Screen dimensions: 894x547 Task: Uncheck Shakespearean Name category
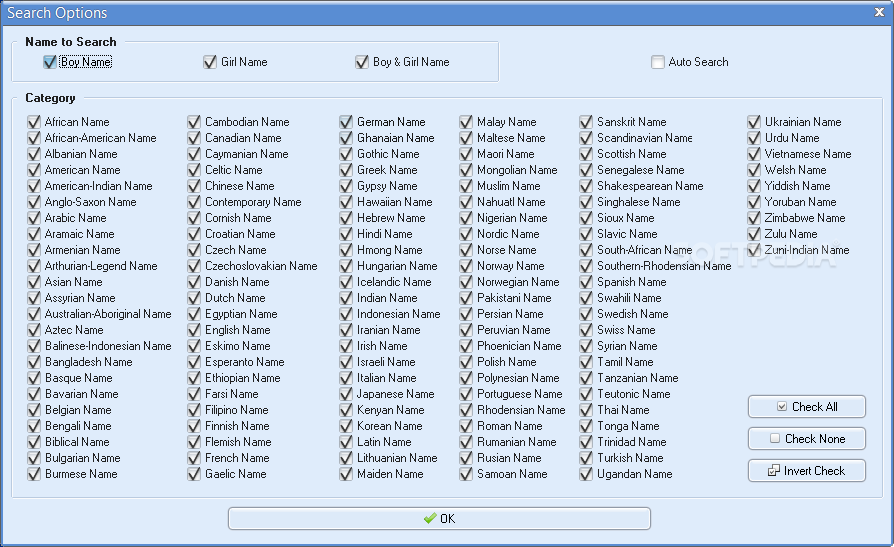coord(586,186)
